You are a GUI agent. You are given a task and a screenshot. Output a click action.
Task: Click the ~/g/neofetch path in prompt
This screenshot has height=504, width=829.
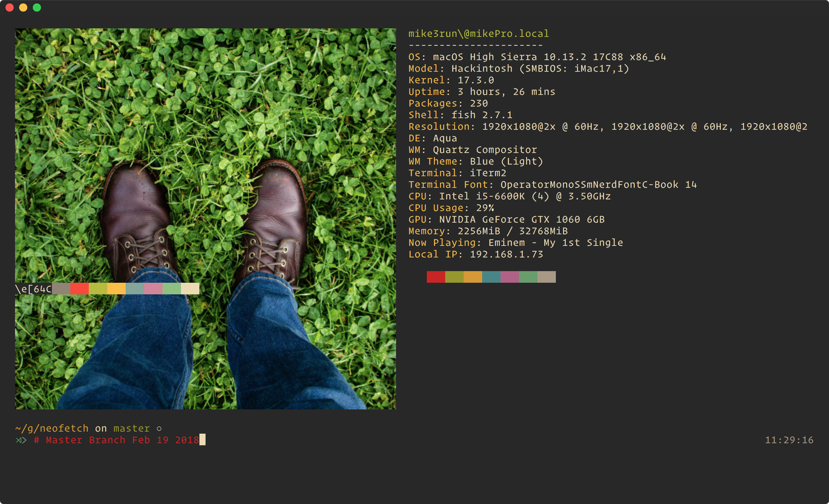pyautogui.click(x=52, y=428)
